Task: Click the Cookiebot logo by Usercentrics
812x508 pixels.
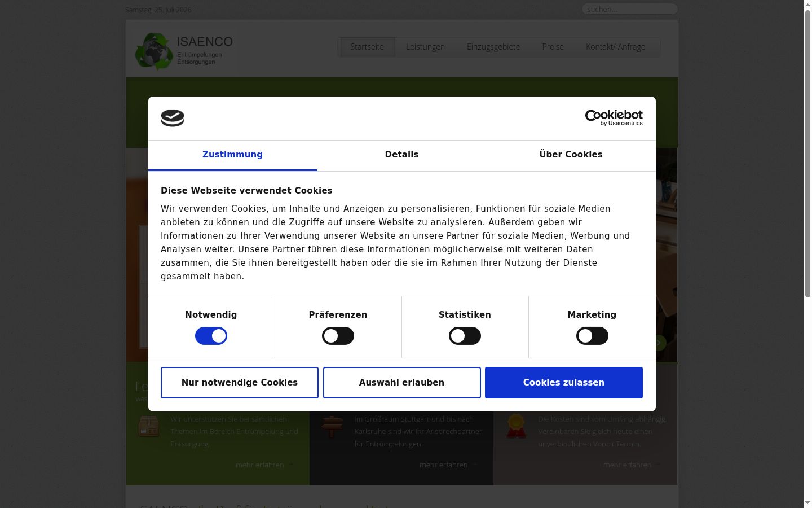Action: point(614,118)
